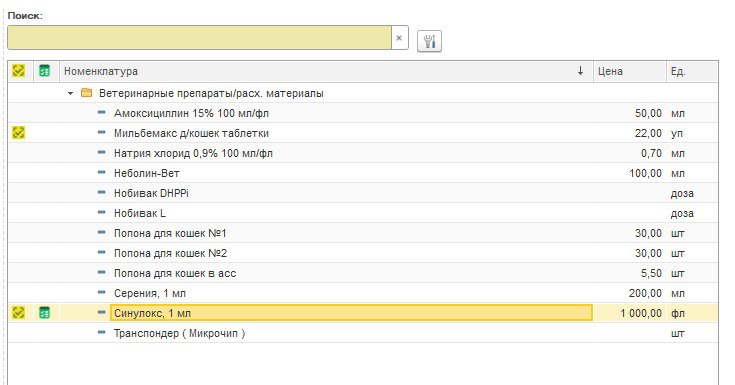The width and height of the screenshot is (735, 385).
Task: Click unit мл of Амоксициллин row
Action: (x=678, y=113)
